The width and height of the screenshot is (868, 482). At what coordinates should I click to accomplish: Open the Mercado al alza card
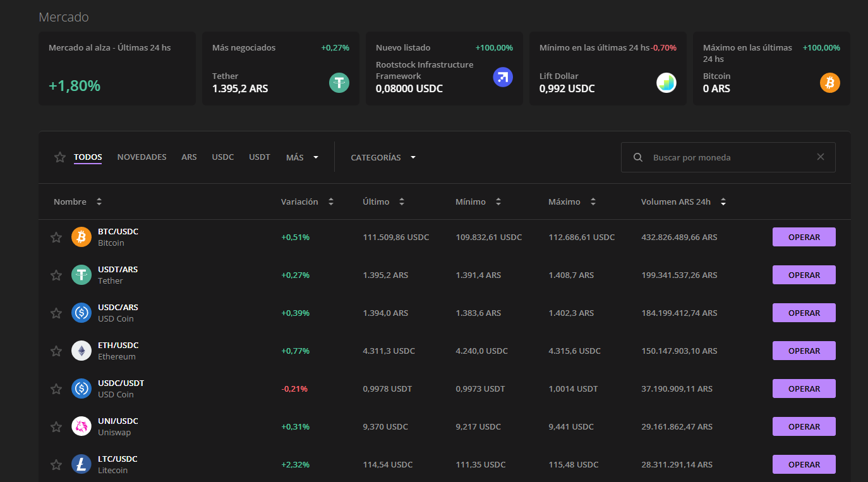click(x=117, y=69)
